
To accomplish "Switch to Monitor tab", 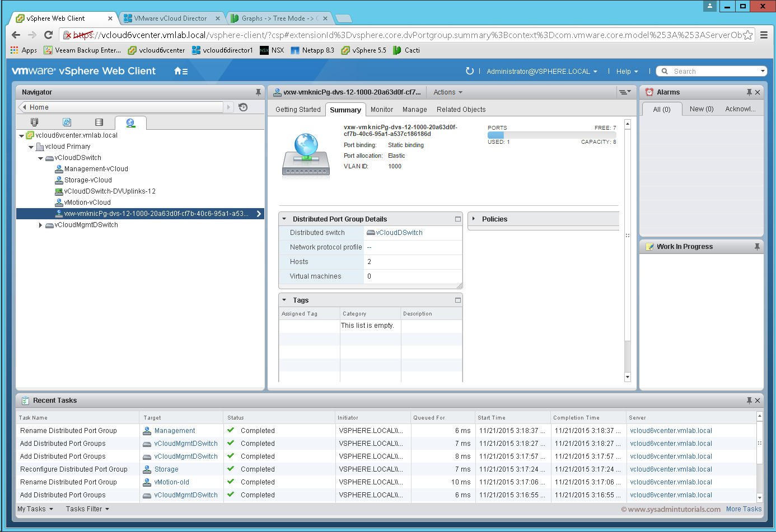I will click(x=382, y=110).
